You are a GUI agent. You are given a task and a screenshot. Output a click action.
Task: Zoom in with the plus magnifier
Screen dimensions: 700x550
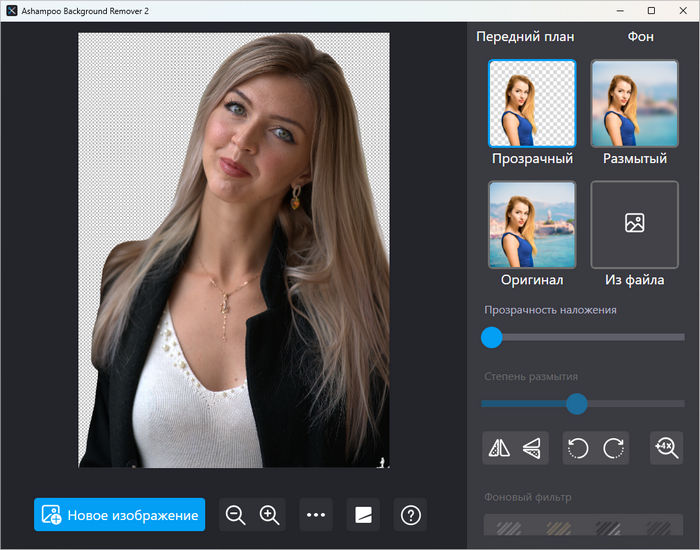point(269,515)
